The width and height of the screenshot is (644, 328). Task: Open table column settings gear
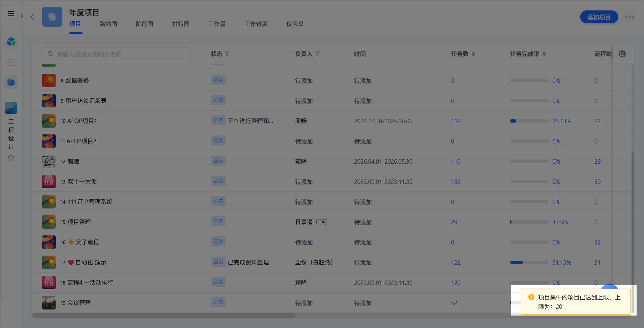click(622, 54)
